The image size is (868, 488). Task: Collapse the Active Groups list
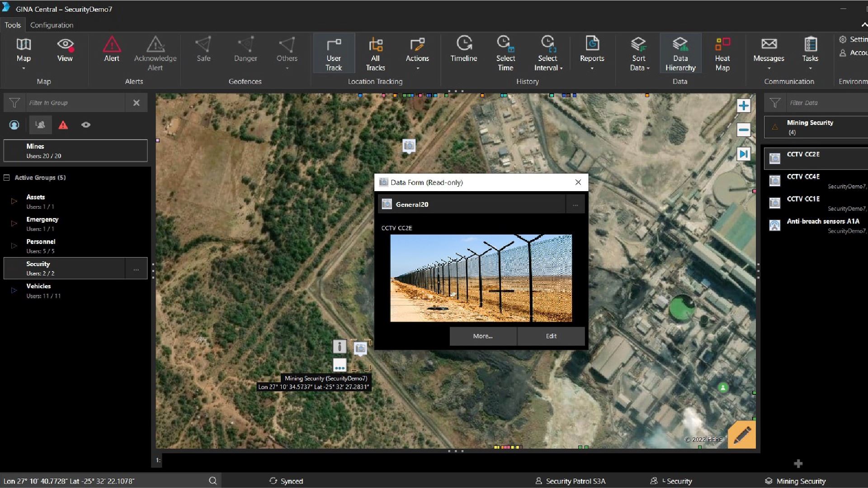[7, 178]
